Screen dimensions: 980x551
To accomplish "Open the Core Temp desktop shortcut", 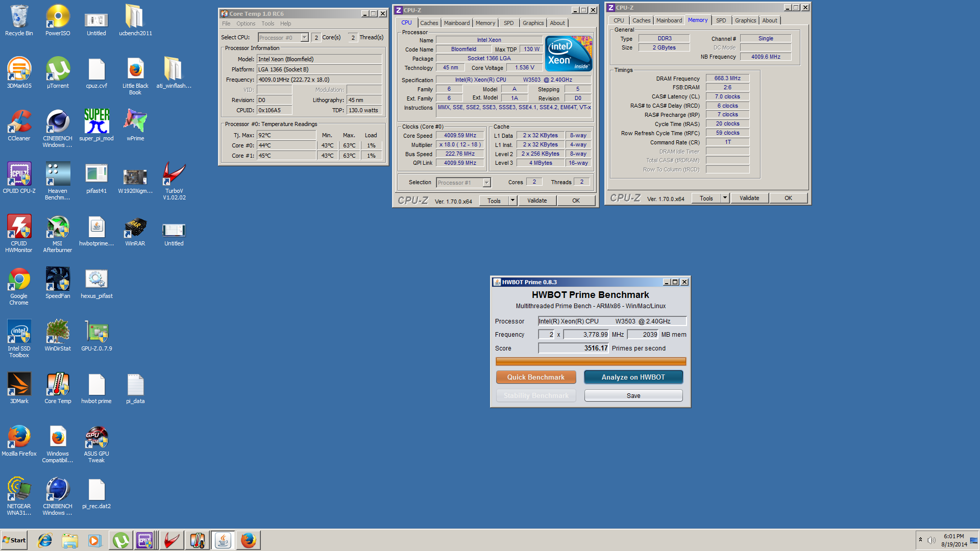I will pyautogui.click(x=58, y=388).
